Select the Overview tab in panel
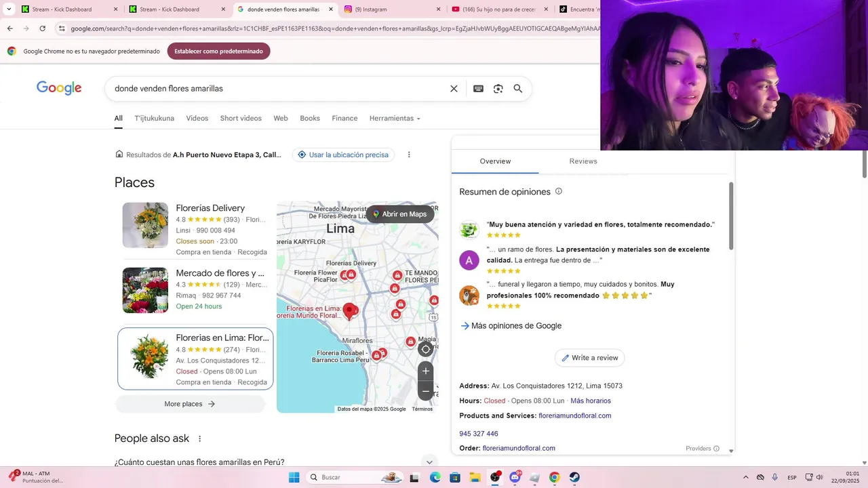 click(x=495, y=161)
